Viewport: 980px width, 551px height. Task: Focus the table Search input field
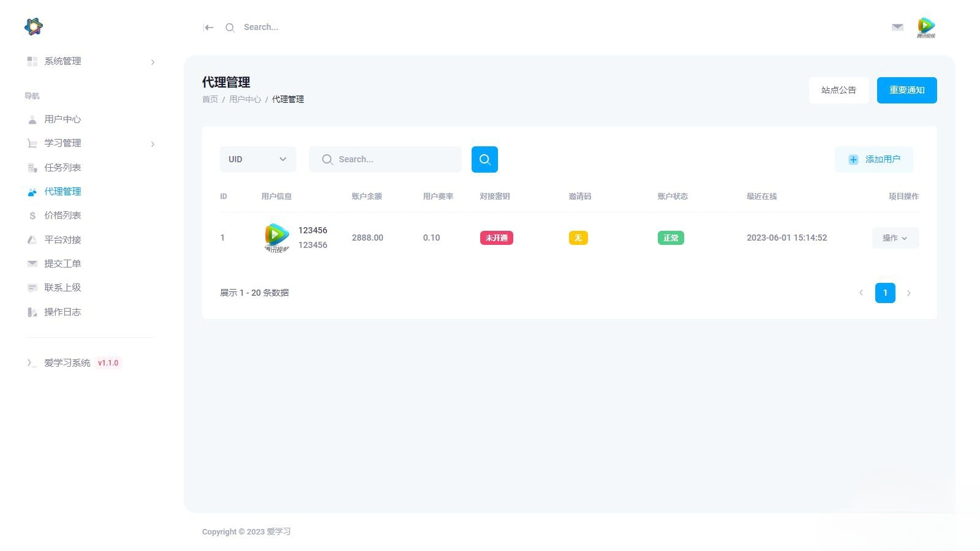[385, 159]
